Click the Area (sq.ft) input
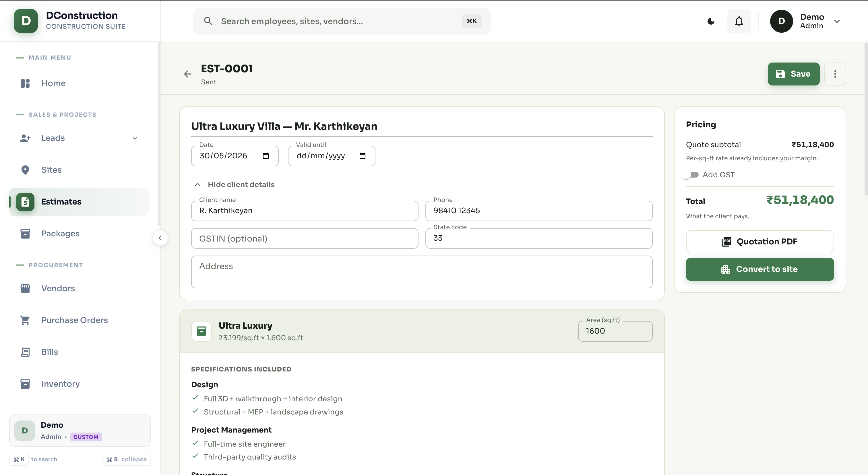Viewport: 868px width, 475px height. click(615, 331)
